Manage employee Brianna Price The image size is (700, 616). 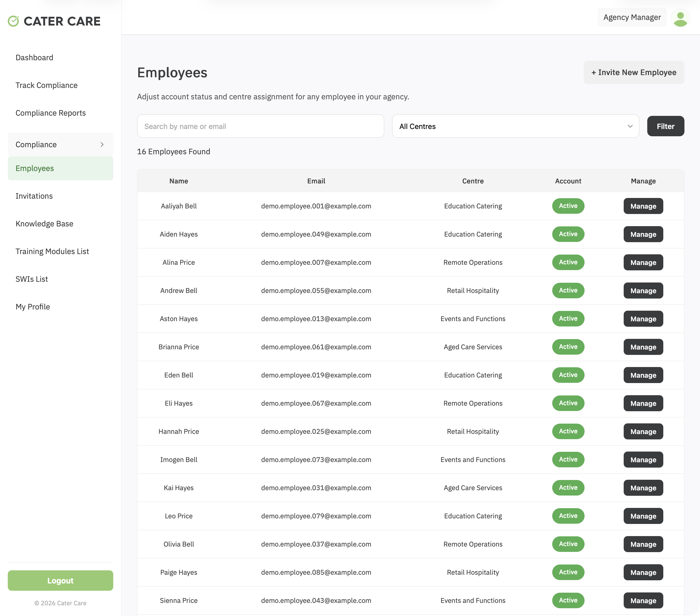pos(643,347)
